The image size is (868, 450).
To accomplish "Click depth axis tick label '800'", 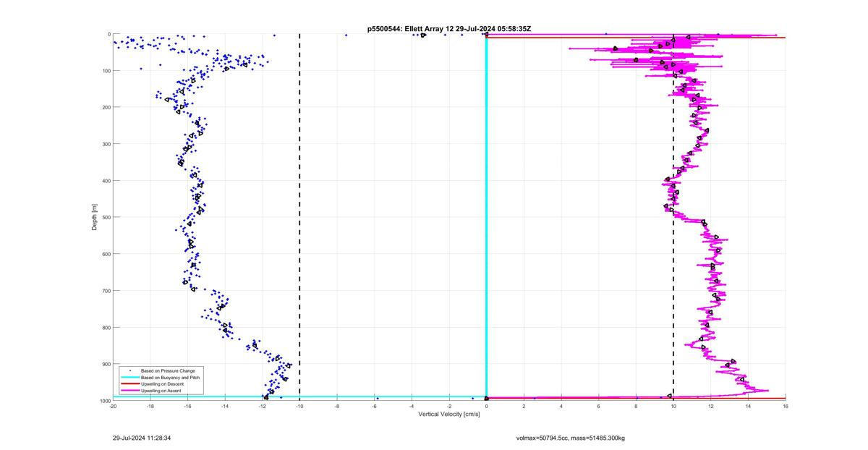I will click(106, 327).
